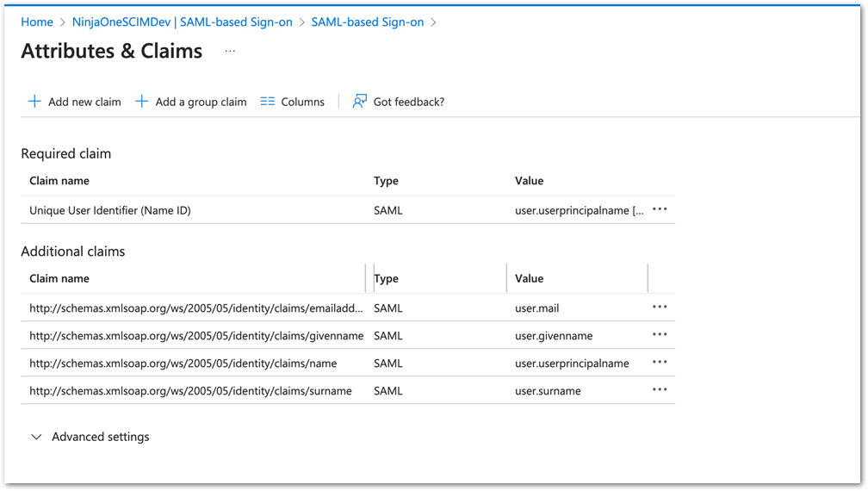
Task: Open the more options for the user.givenname claim
Action: 660,334
